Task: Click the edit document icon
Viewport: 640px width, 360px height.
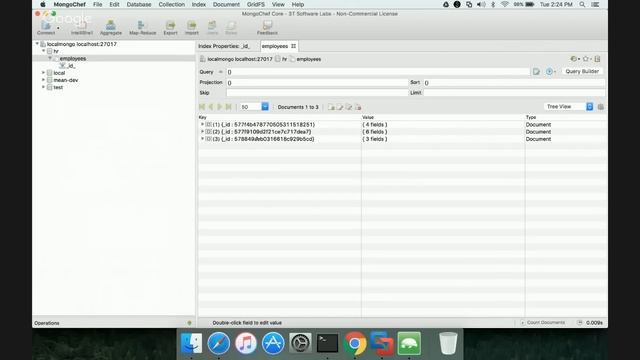Action: pos(340,107)
